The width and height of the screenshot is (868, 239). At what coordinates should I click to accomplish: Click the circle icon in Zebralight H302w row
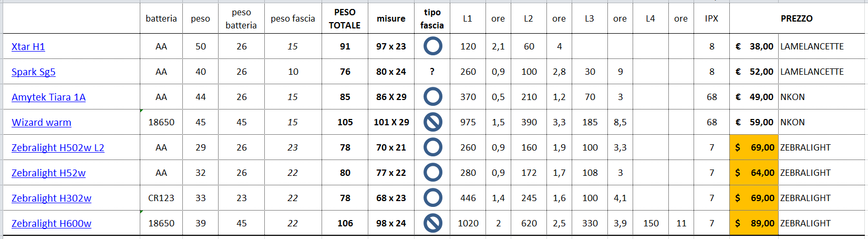pyautogui.click(x=432, y=198)
